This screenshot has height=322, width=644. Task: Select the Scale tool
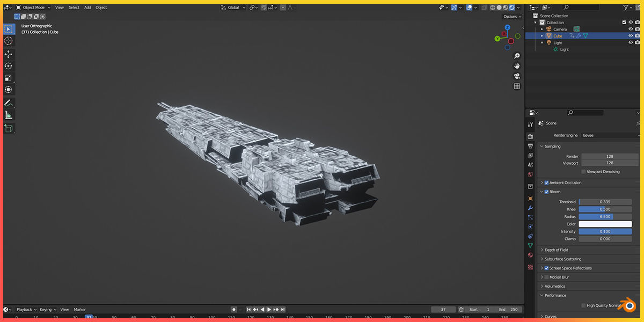[9, 78]
